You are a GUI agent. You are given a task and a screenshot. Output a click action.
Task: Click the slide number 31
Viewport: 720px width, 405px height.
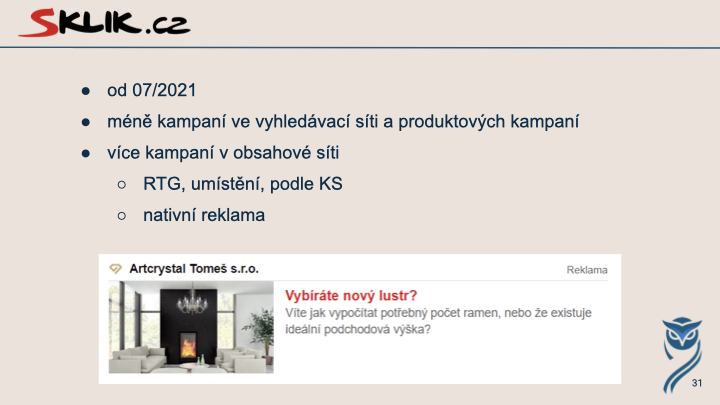[x=697, y=383]
